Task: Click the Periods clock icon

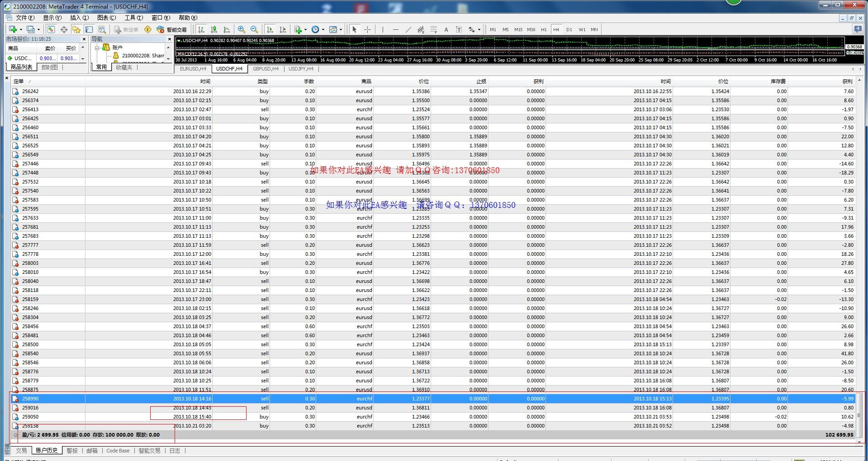Action: click(315, 29)
